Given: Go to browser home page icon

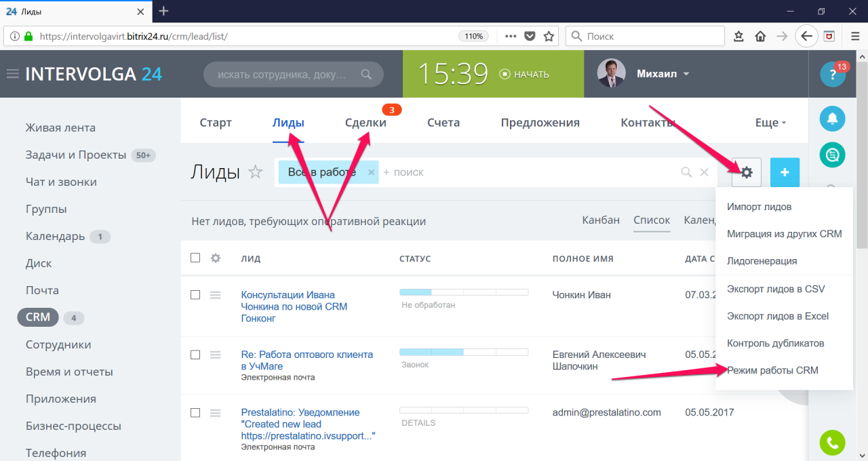Looking at the screenshot, I should (760, 36).
